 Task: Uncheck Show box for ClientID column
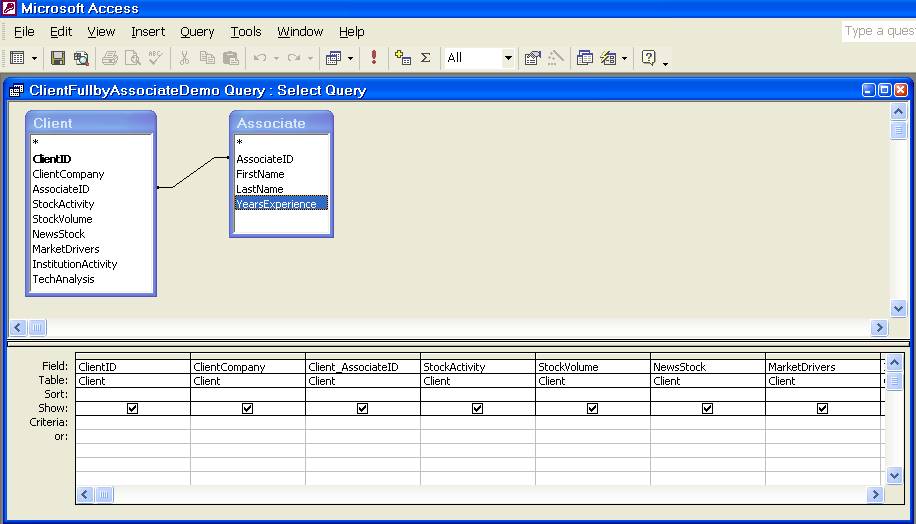[133, 408]
